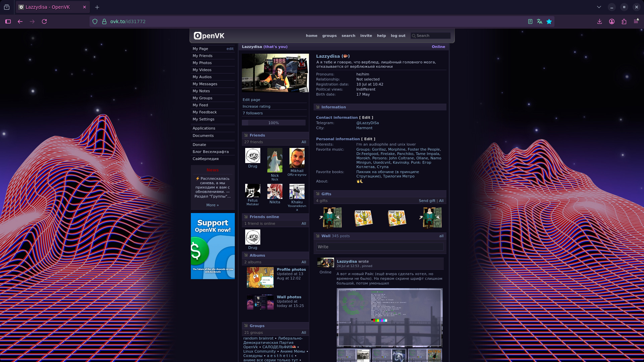Reload the page with the refresh icon

click(44, 21)
